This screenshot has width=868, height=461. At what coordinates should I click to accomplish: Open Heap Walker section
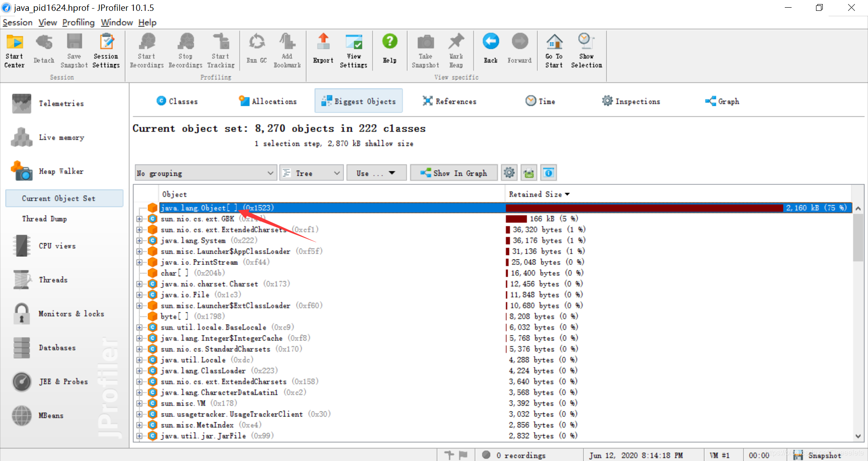[47, 171]
